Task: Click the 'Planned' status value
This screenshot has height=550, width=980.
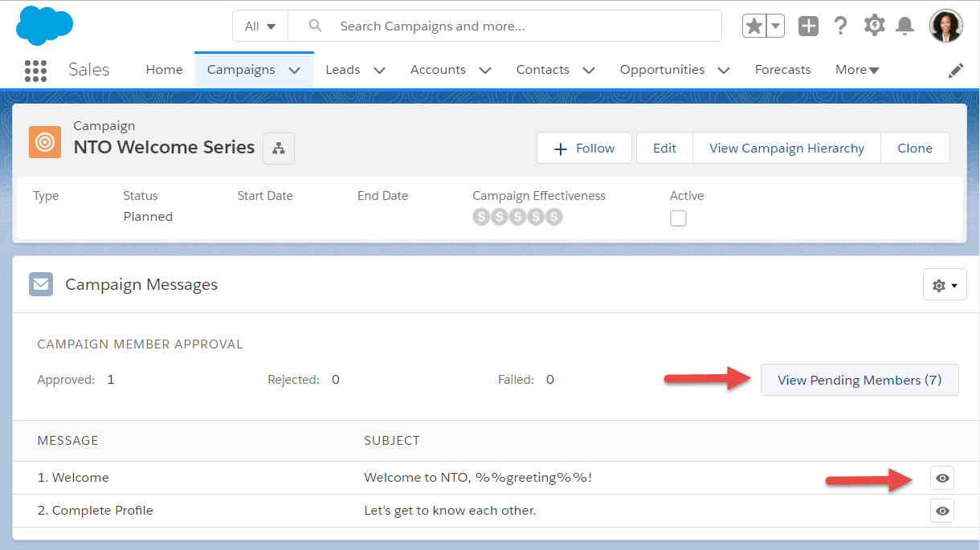Action: [x=148, y=217]
